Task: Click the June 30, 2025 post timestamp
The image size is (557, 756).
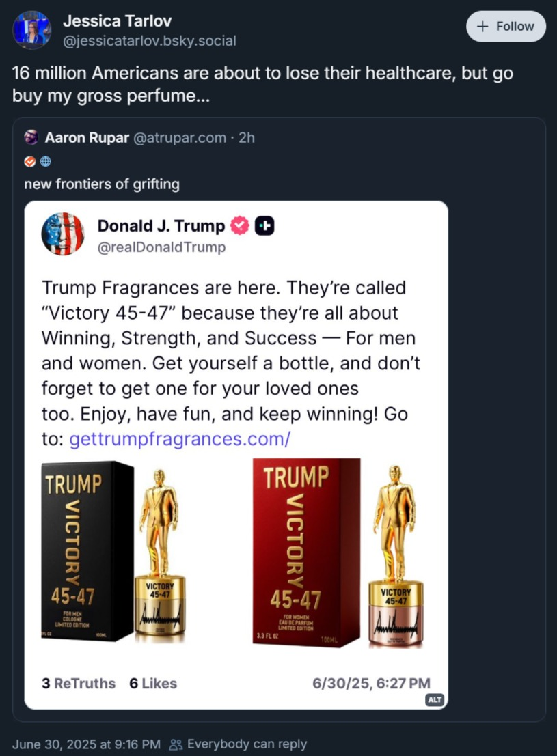Action: 86,744
